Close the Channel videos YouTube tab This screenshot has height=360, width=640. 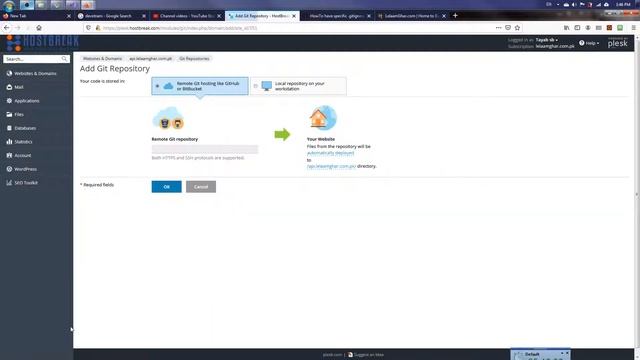(x=219, y=16)
